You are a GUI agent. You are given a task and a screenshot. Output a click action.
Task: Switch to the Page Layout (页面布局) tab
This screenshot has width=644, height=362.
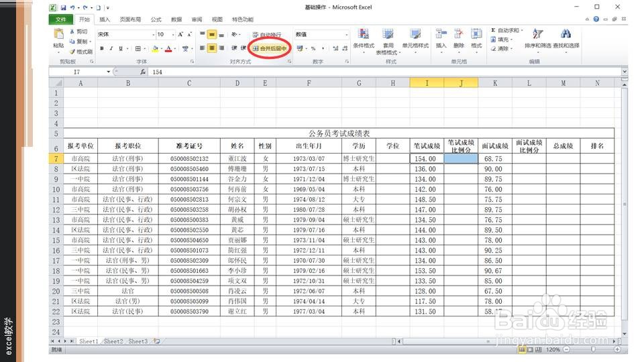(x=130, y=19)
